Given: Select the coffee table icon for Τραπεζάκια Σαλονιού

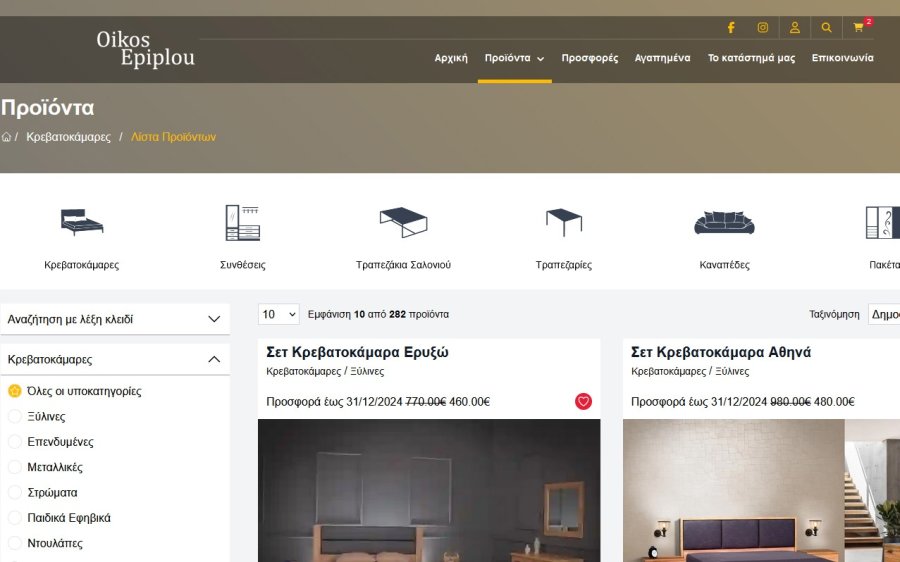Looking at the screenshot, I should (x=403, y=222).
